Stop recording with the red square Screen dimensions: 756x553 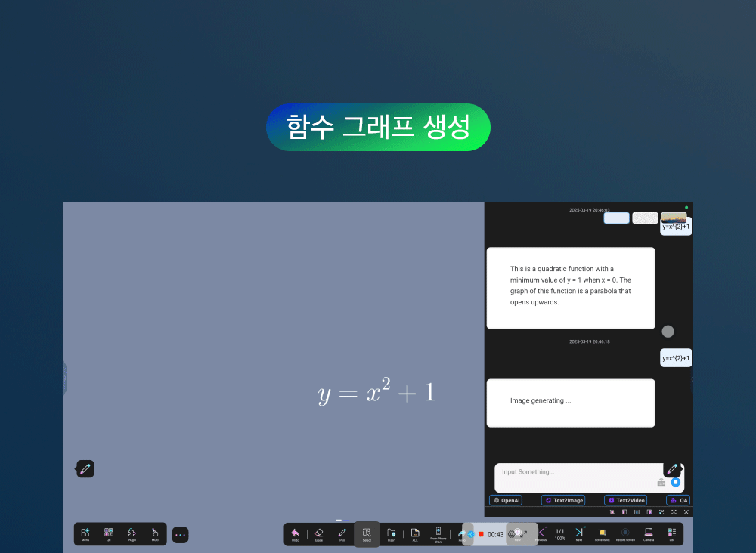[480, 534]
